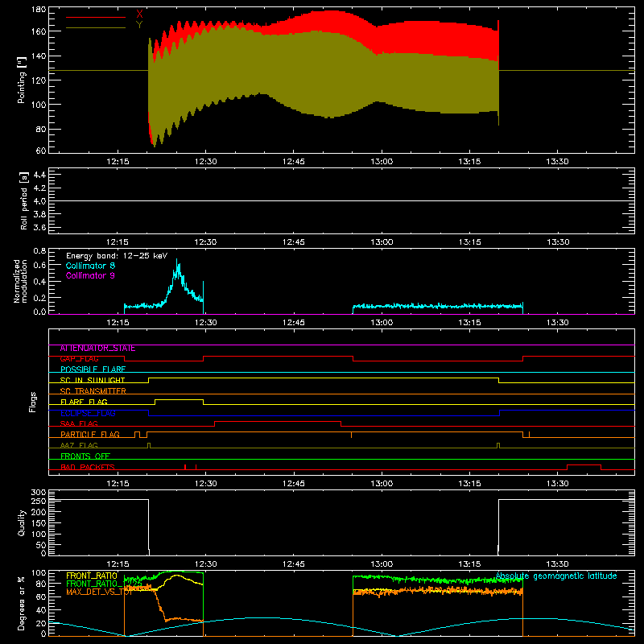This screenshot has height=644, width=644.
Task: Click 13:00 on the Pointing plot time axis
Action: [382, 162]
